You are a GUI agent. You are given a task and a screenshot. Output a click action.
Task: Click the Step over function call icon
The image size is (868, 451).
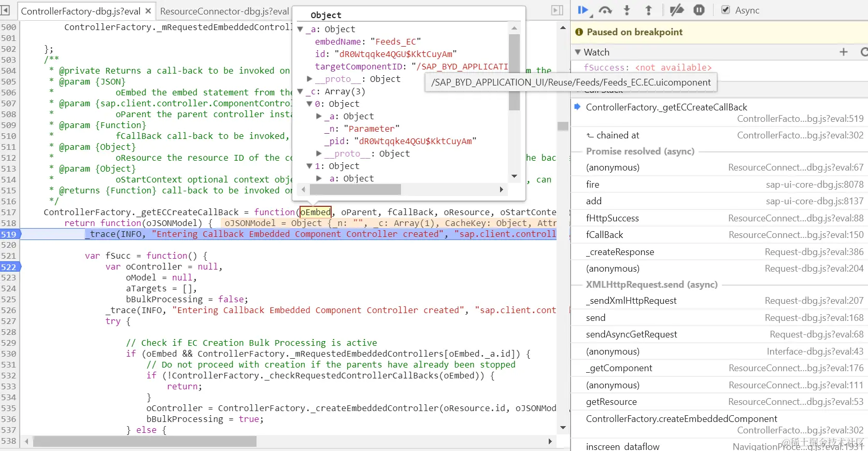605,10
